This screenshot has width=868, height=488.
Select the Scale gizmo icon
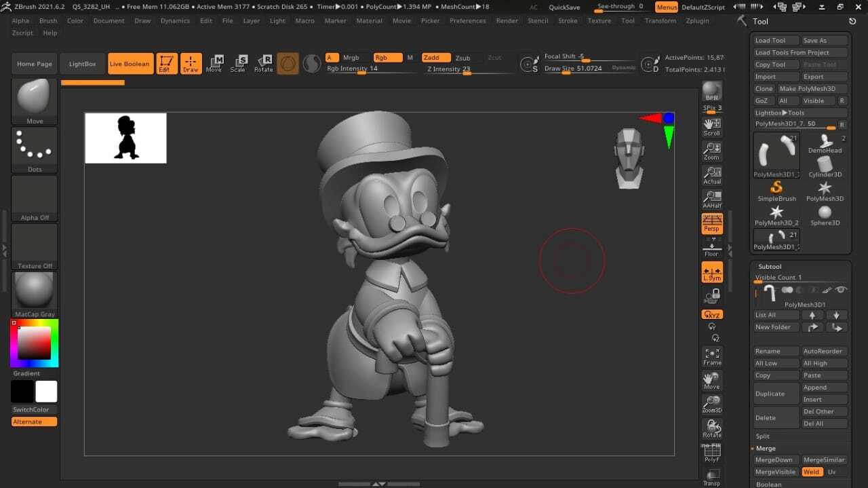(238, 64)
